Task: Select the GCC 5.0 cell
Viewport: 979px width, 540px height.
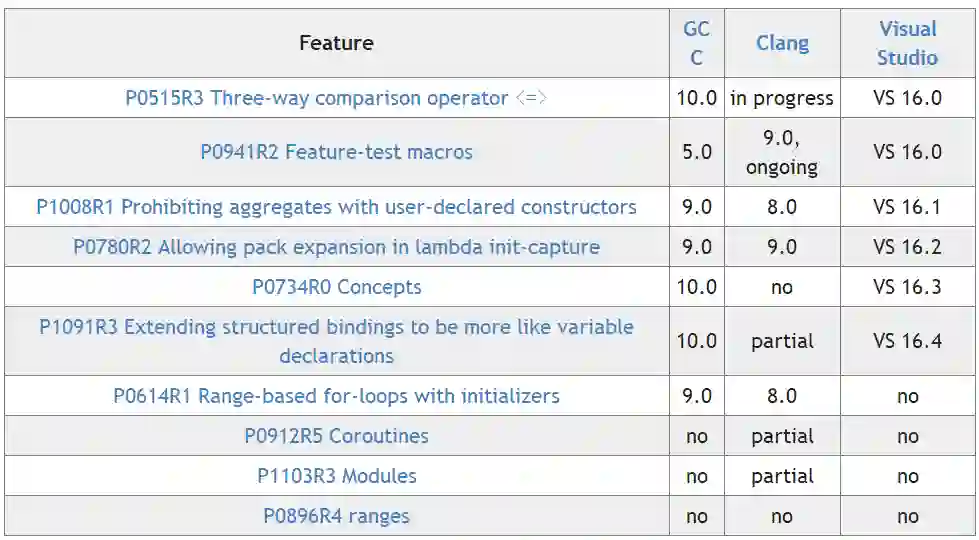Action: pos(696,152)
